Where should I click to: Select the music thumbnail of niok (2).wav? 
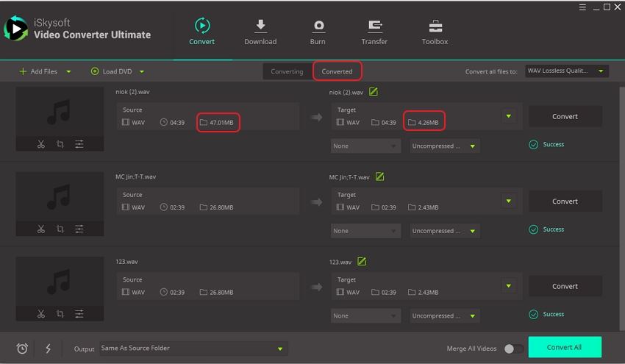[60, 113]
